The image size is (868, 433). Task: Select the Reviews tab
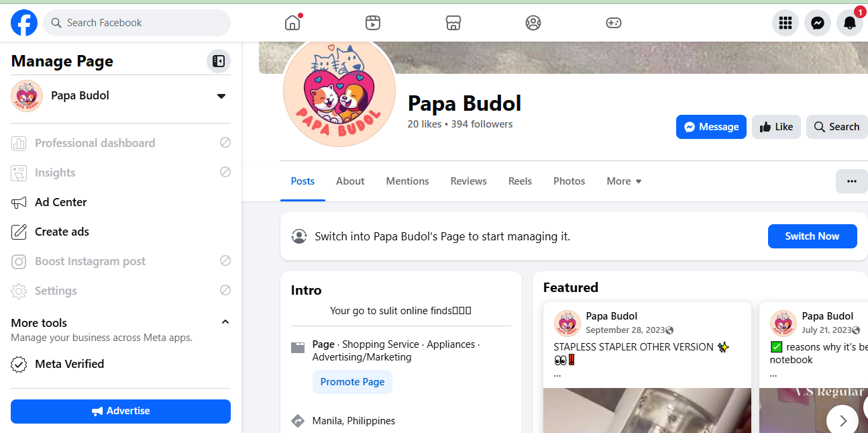pyautogui.click(x=469, y=181)
